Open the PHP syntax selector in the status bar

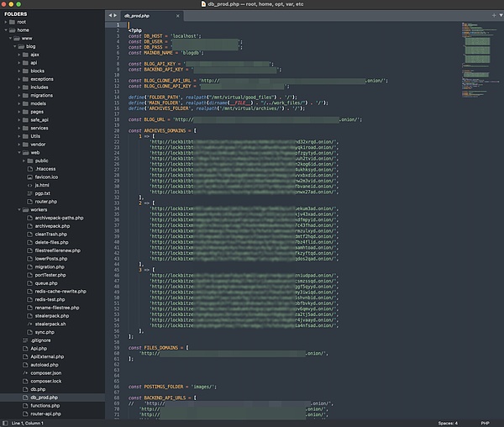pyautogui.click(x=484, y=422)
